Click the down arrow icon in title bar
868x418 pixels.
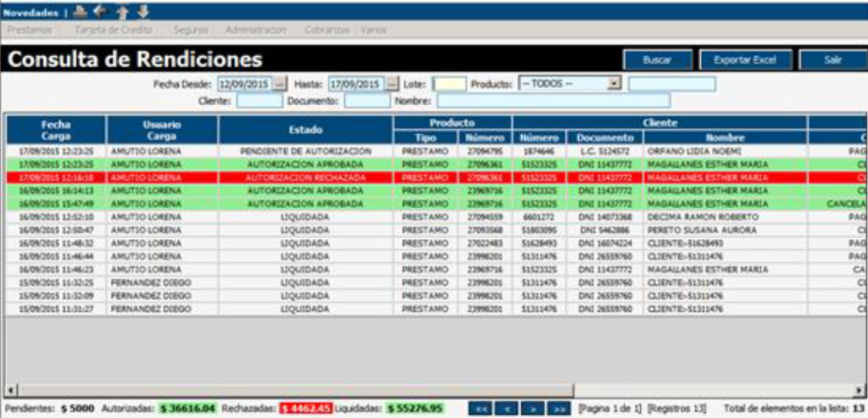pyautogui.click(x=142, y=12)
